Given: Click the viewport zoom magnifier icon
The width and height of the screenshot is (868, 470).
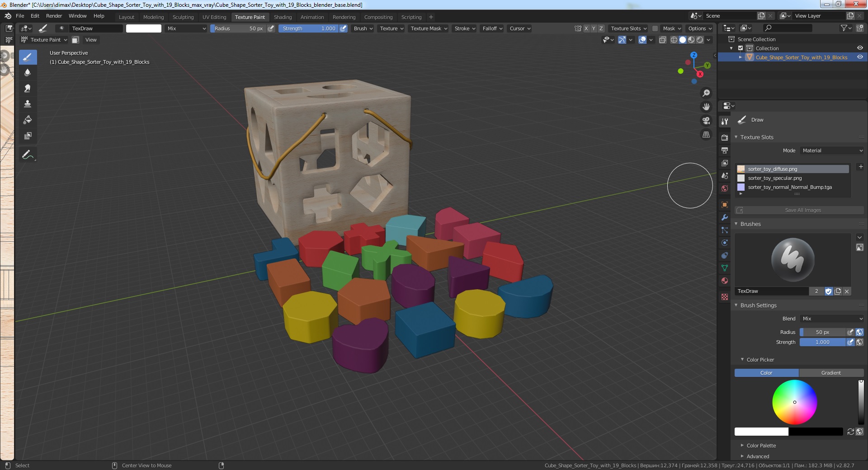Looking at the screenshot, I should pyautogui.click(x=706, y=93).
